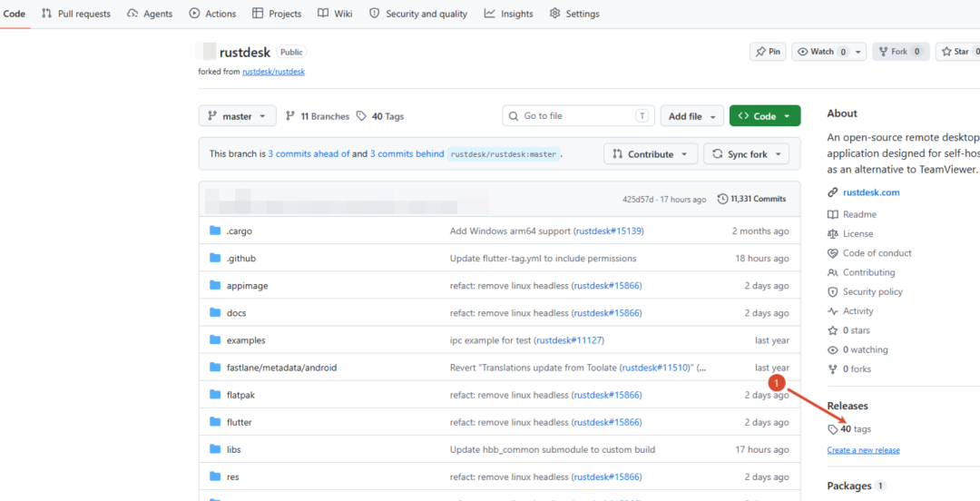The height and width of the screenshot is (501, 980).
Task: Open commit message 'Update flutter-tag.yml to include permissions'
Action: tap(544, 259)
